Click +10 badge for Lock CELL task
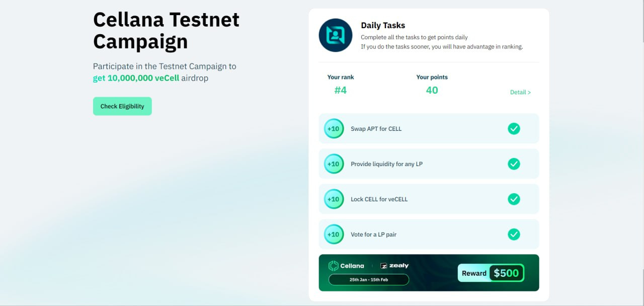644x306 pixels. (334, 199)
